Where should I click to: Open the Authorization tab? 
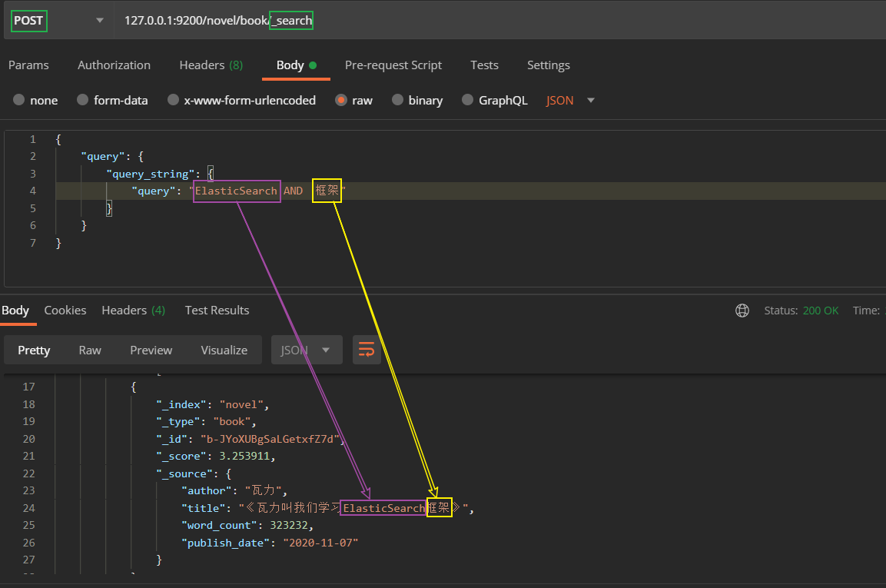[114, 65]
